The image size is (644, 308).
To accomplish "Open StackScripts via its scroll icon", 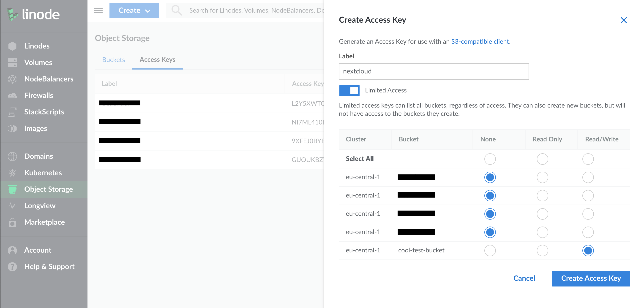I will 12,112.
